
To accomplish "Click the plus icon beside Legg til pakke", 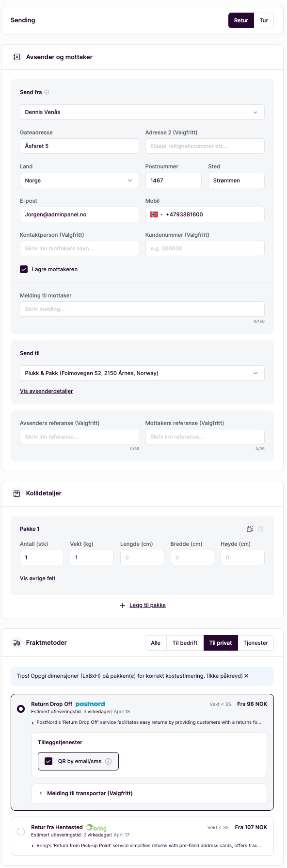I will 123,606.
